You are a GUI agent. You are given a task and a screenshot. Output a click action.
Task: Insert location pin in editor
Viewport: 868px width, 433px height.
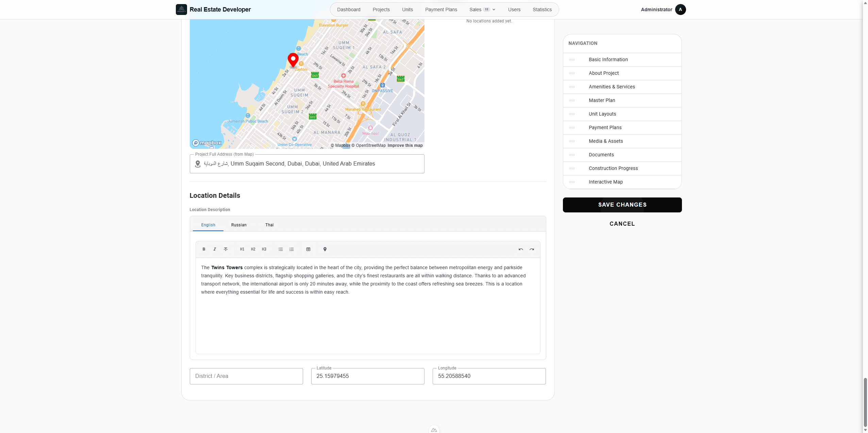[x=325, y=249]
